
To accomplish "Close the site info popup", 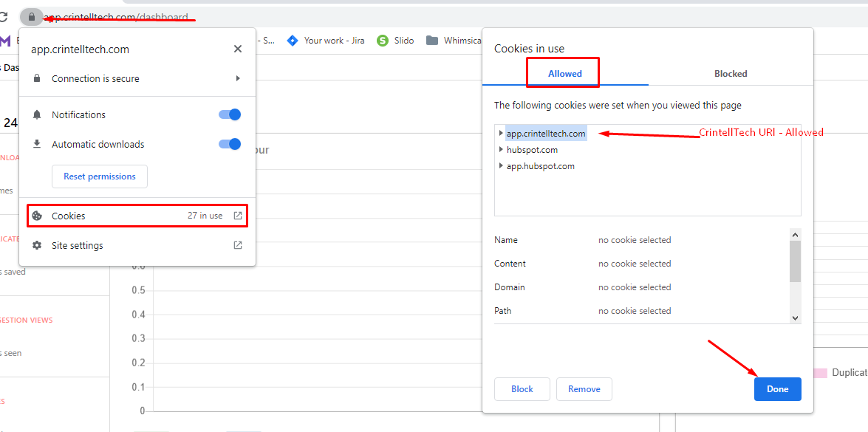I will (237, 49).
